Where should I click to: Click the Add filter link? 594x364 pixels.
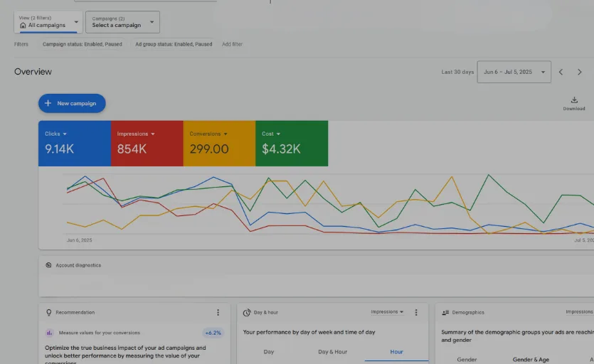point(232,44)
